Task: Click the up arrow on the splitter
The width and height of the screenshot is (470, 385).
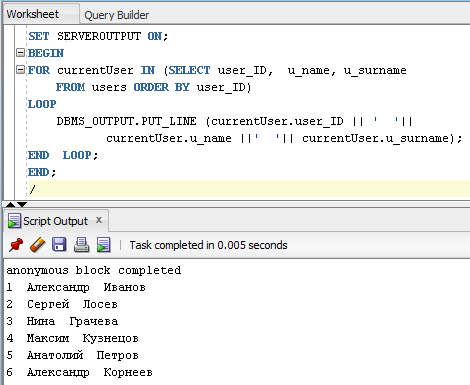Action: point(10,204)
